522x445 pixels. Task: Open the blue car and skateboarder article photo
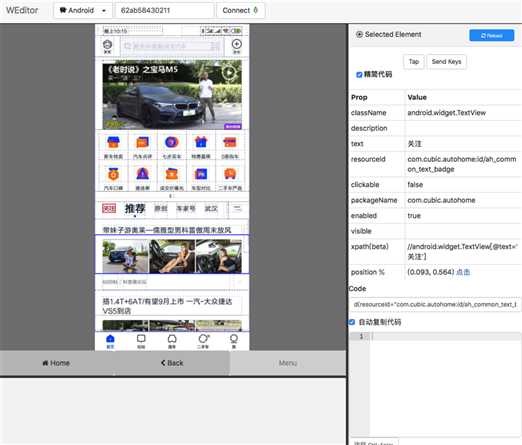coord(125,256)
